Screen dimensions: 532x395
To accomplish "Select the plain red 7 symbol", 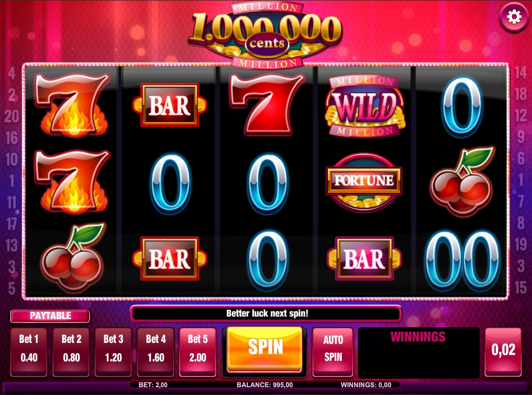I will (x=266, y=105).
